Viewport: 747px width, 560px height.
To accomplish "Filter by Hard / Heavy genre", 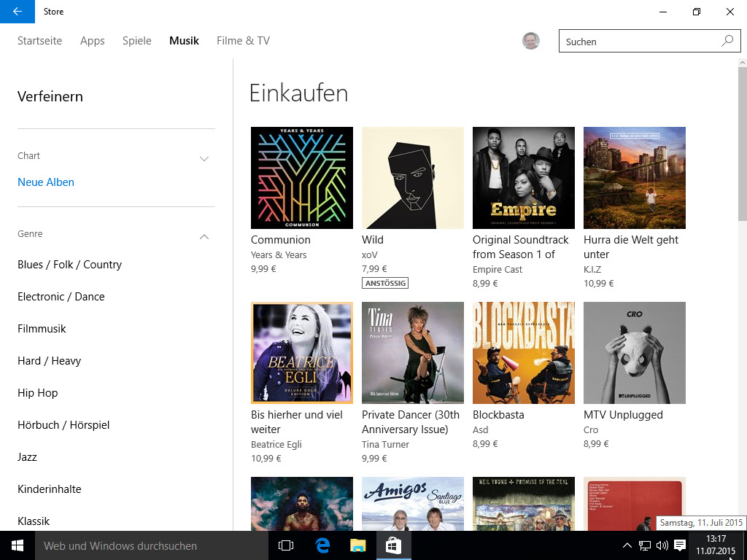I will pyautogui.click(x=49, y=361).
